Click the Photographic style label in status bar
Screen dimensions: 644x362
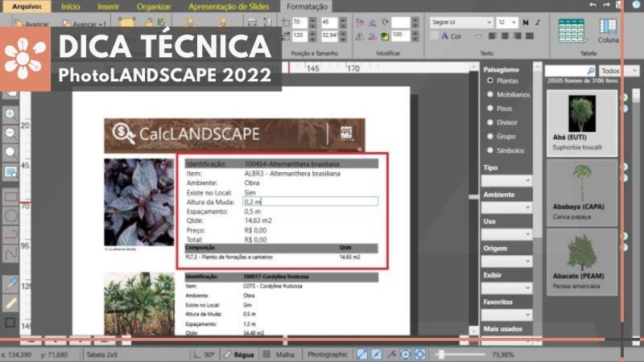point(328,354)
